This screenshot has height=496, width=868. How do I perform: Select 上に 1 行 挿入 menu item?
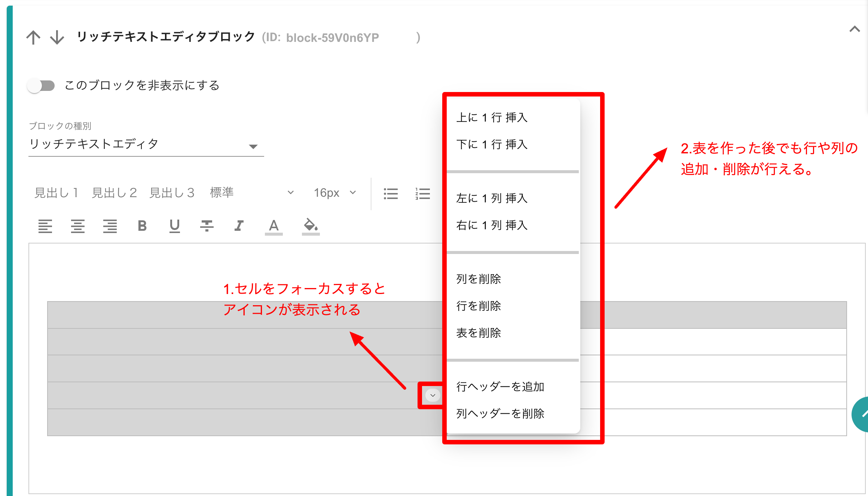492,117
